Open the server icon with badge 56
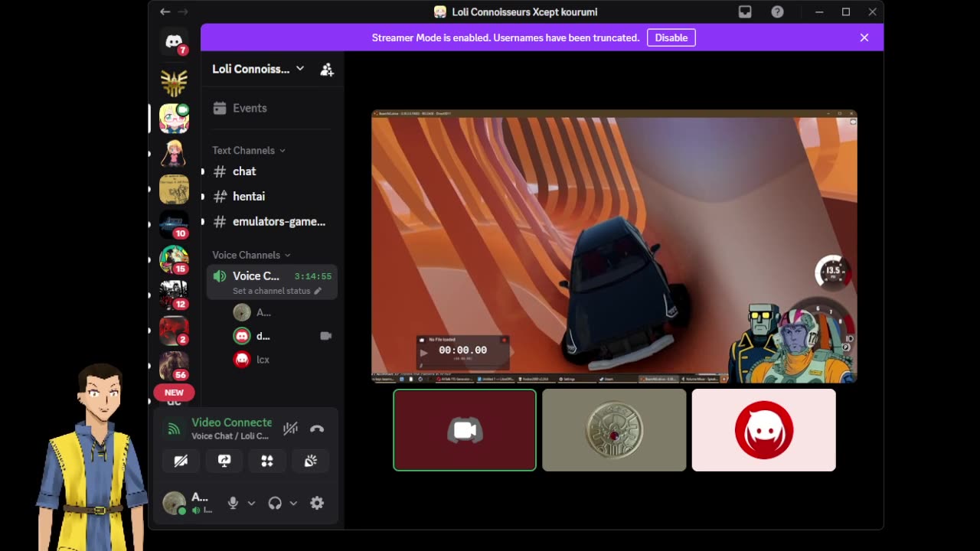The image size is (980, 551). tap(174, 365)
